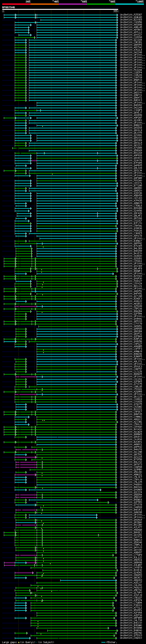The image size is (146, 644).
Task: Open hit UniRef100_P25387
Action: (x=131, y=15)
